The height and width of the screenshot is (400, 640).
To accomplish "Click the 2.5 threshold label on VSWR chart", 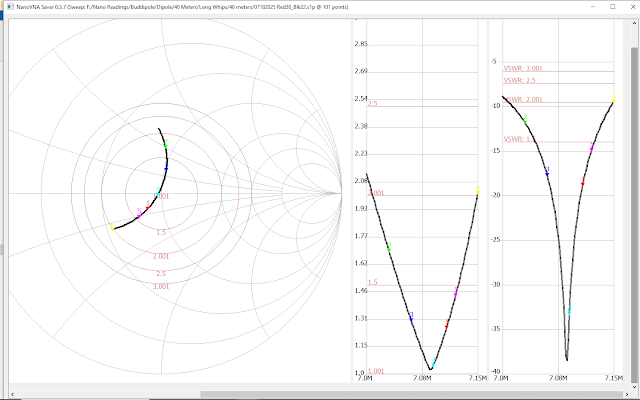I will click(373, 104).
